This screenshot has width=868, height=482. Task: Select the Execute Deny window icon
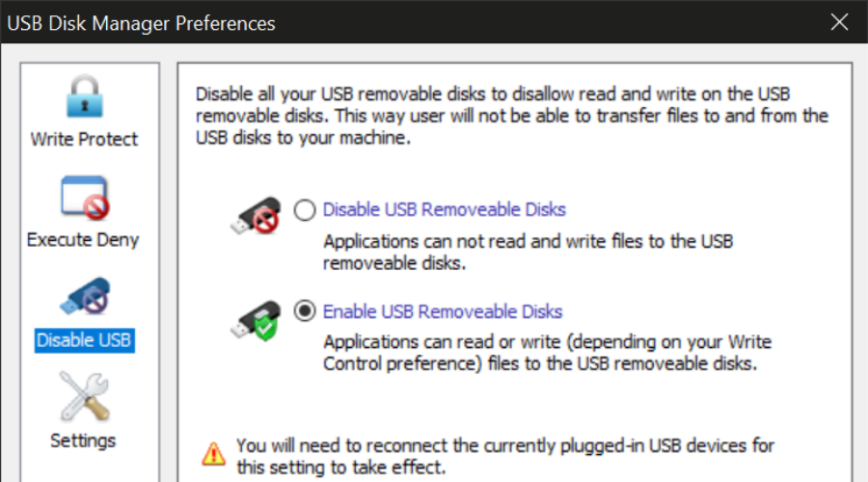[x=84, y=198]
